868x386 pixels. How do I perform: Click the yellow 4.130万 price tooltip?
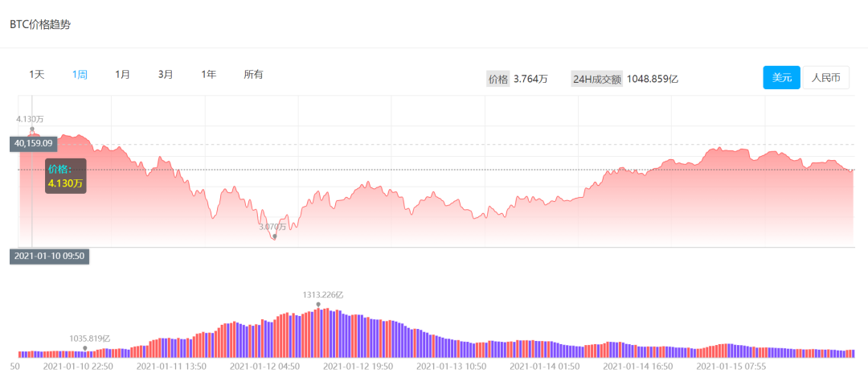point(65,183)
